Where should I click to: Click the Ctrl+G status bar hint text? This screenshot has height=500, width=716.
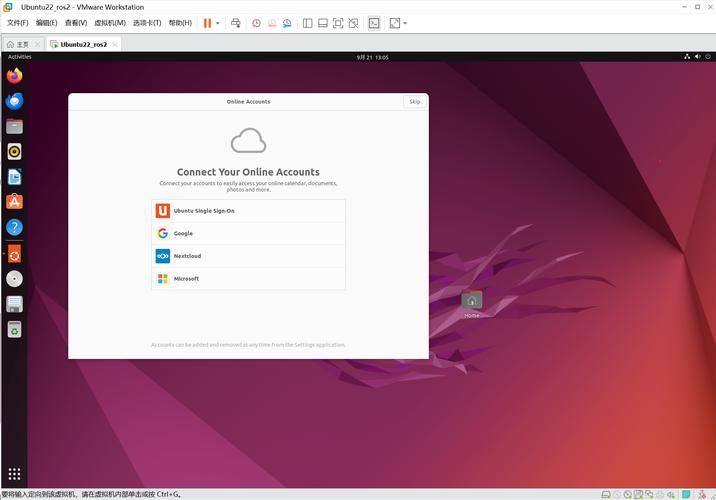[91, 495]
